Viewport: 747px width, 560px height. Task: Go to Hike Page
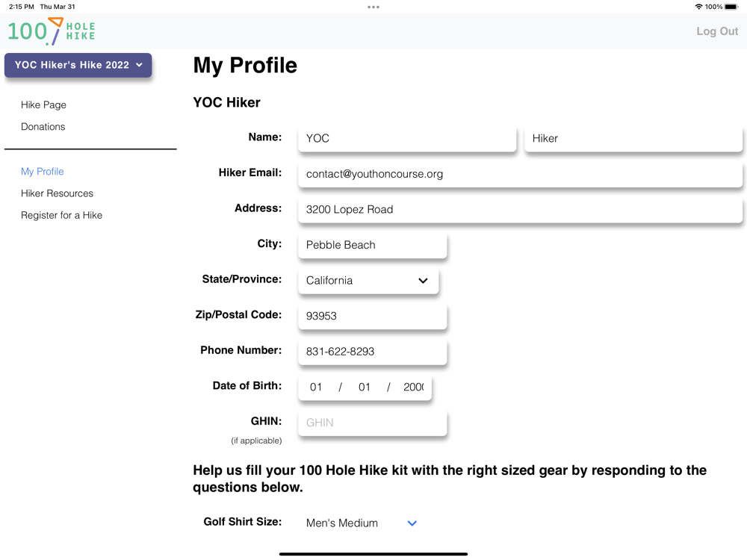tap(43, 105)
